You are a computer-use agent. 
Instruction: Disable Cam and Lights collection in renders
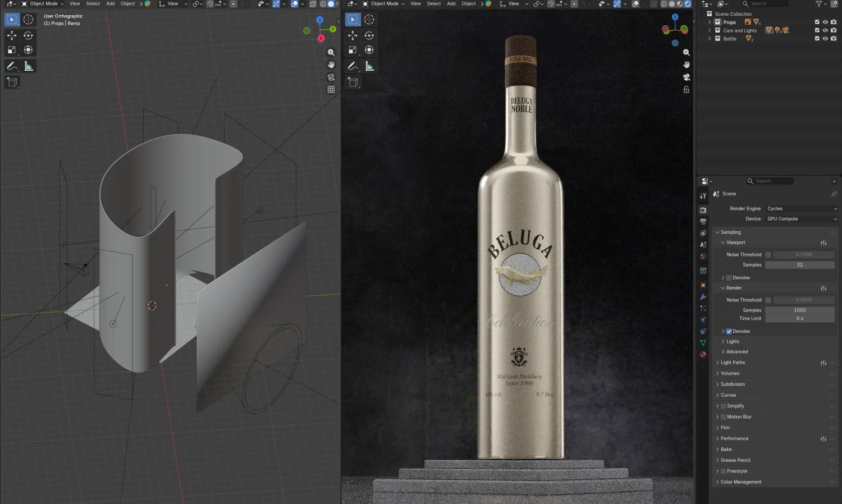(834, 30)
